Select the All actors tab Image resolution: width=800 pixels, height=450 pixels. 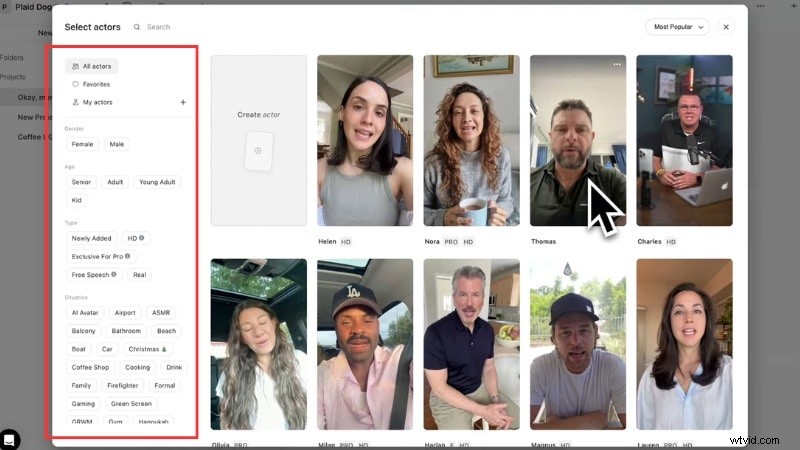(x=91, y=66)
